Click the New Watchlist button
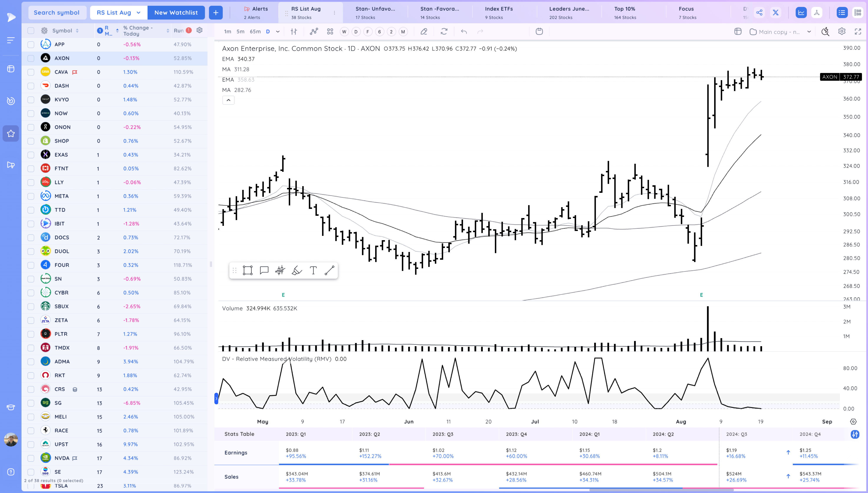The height and width of the screenshot is (493, 868). [176, 13]
